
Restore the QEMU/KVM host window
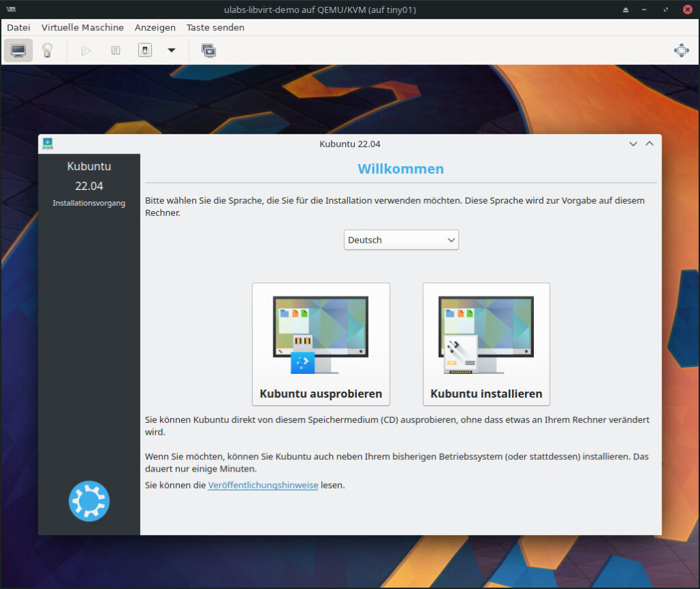(x=666, y=10)
